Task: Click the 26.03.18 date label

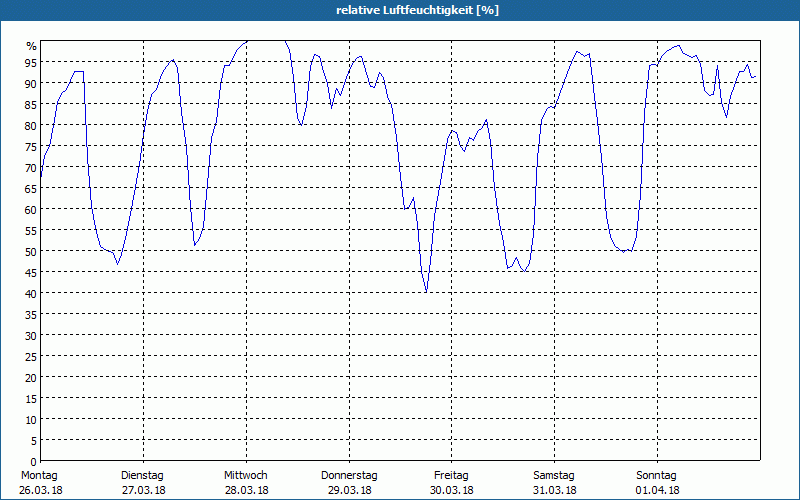Action: click(x=41, y=490)
